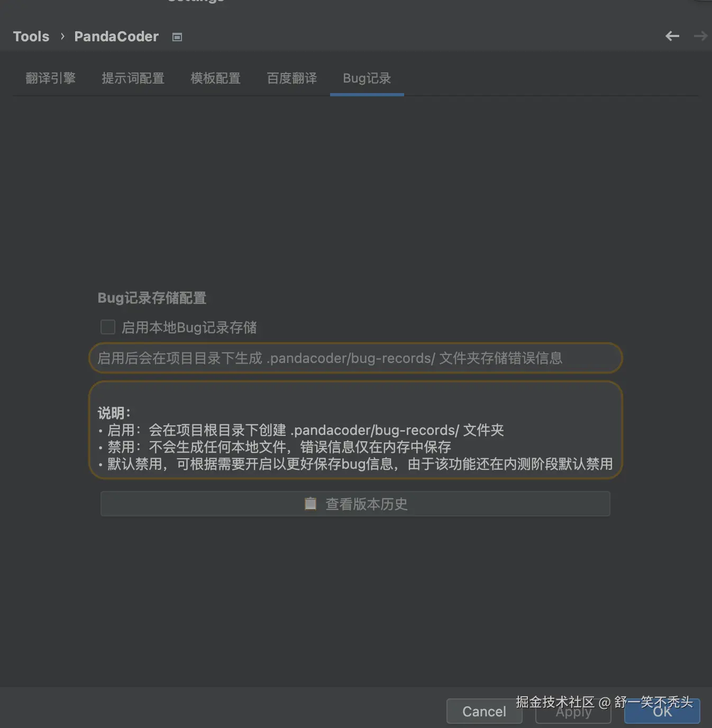Enable 启用本地Bug记录存储 checkbox

[107, 327]
